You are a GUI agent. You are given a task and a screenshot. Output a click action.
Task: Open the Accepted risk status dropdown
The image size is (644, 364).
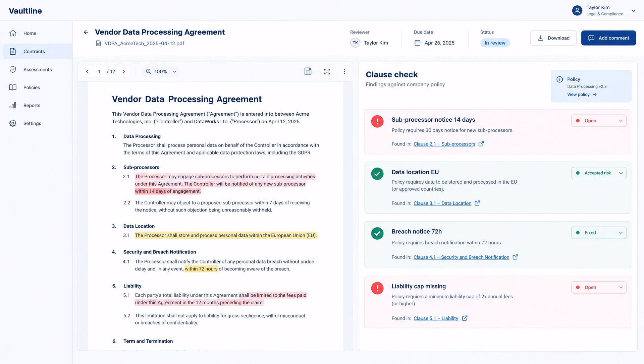coord(599,173)
